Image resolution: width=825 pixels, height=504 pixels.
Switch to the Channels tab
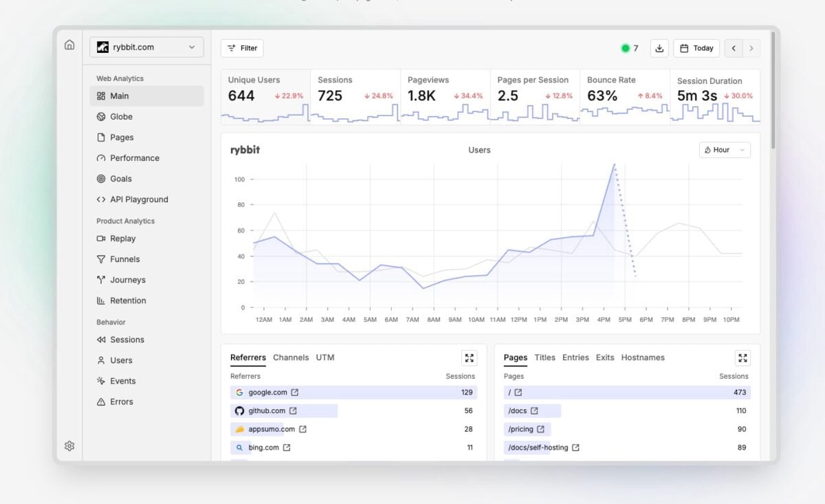click(x=291, y=358)
